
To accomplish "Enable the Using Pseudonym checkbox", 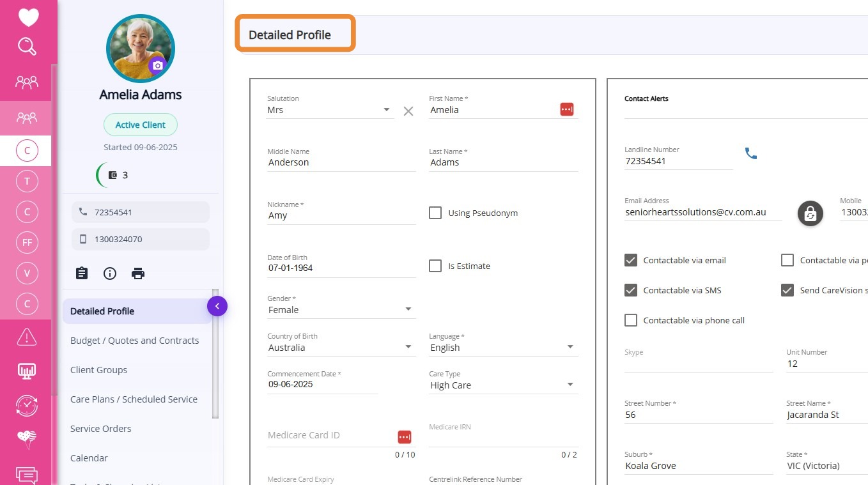I will tap(435, 213).
